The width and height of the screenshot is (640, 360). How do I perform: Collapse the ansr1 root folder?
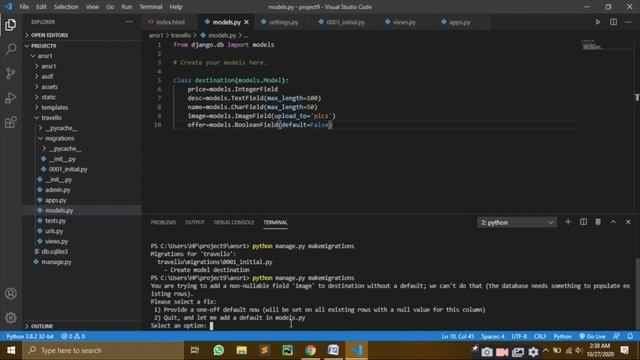pyautogui.click(x=82, y=56)
